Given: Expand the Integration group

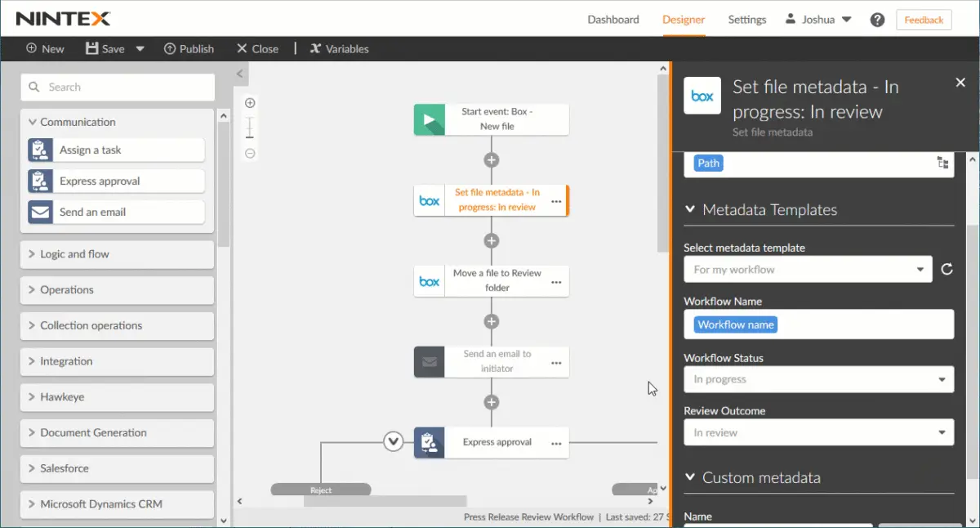Looking at the screenshot, I should 118,361.
